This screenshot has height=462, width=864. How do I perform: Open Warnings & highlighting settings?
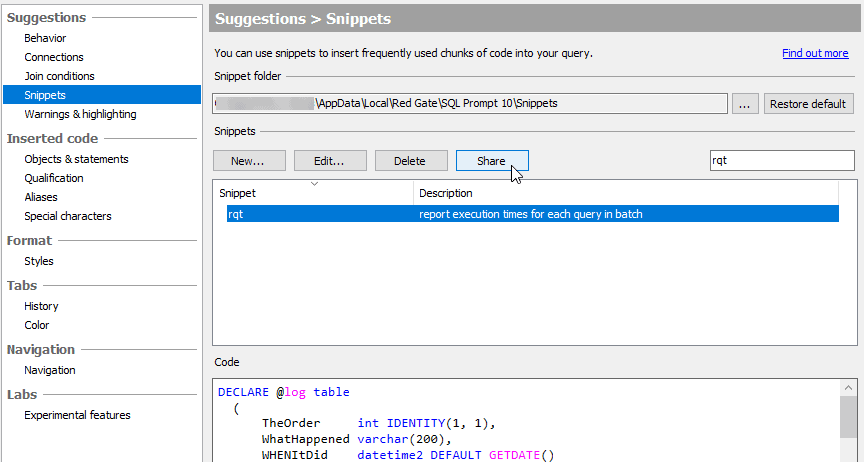click(x=80, y=114)
